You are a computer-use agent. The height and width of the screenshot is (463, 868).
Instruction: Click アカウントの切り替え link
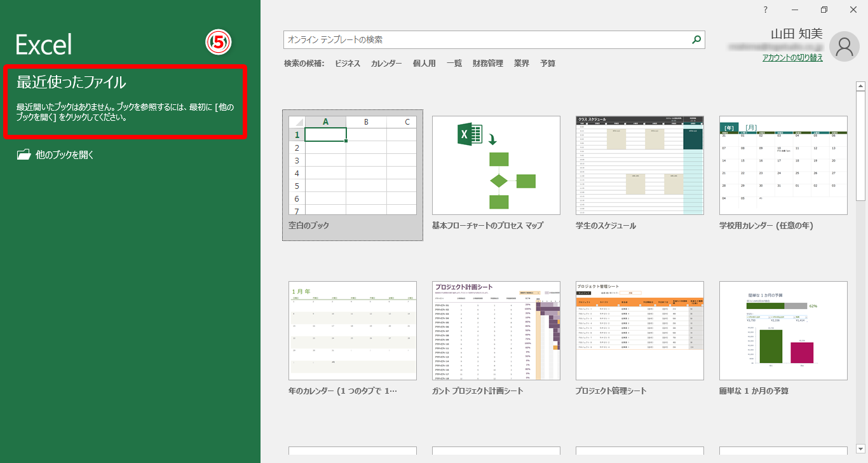point(792,58)
